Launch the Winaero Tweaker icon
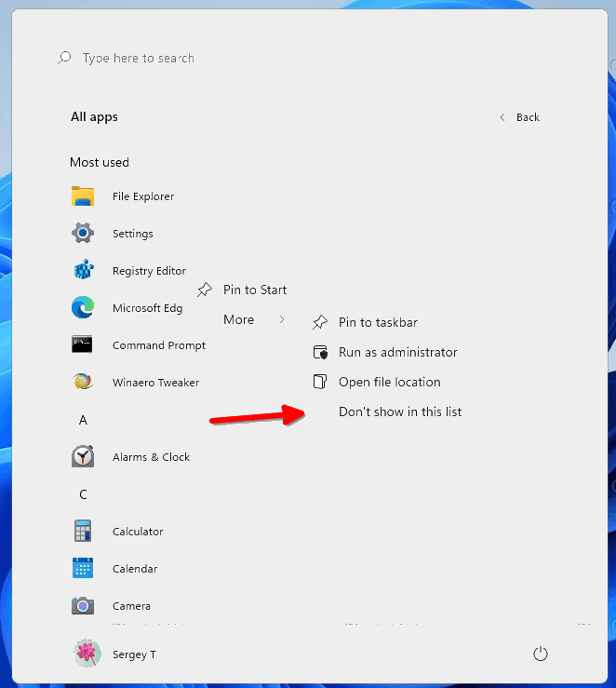616x688 pixels. tap(83, 383)
